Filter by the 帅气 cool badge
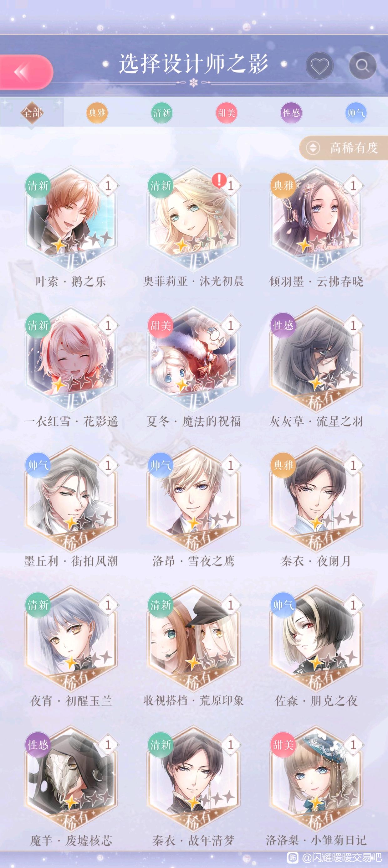 click(356, 112)
